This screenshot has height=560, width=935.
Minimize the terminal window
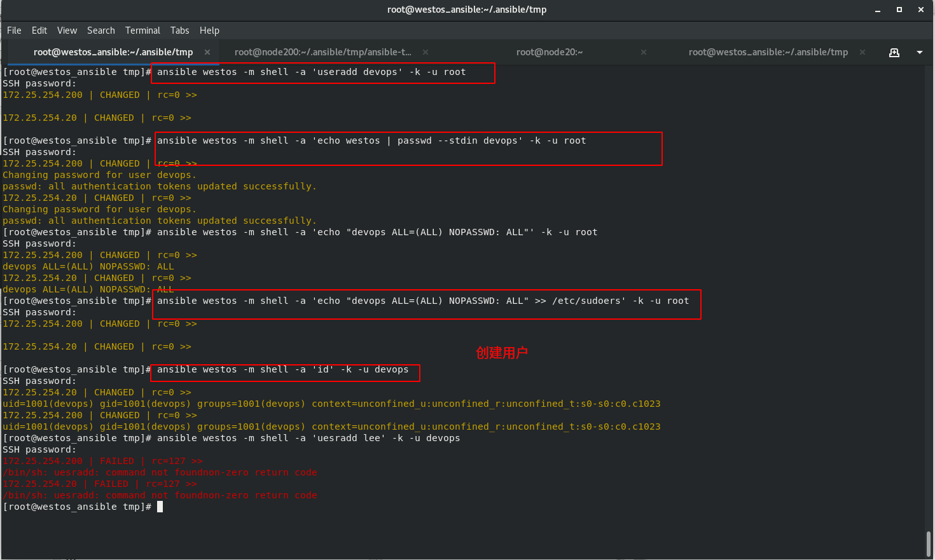pyautogui.click(x=878, y=10)
